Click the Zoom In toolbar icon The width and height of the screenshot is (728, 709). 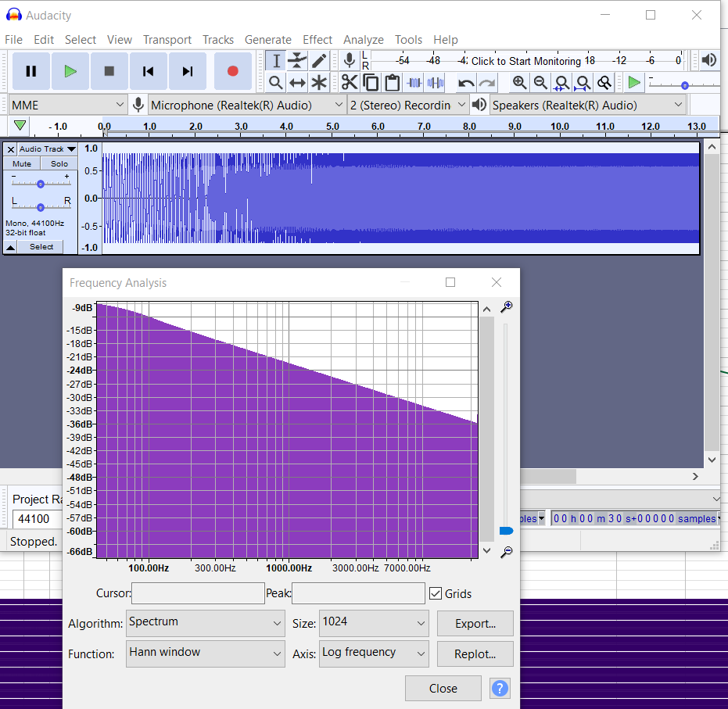tap(519, 83)
